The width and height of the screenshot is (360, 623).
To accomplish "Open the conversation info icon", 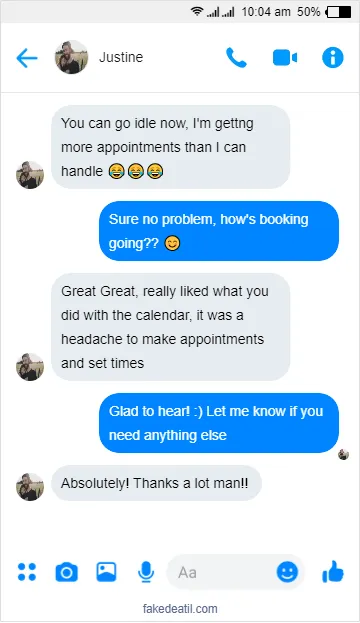I will tap(333, 58).
